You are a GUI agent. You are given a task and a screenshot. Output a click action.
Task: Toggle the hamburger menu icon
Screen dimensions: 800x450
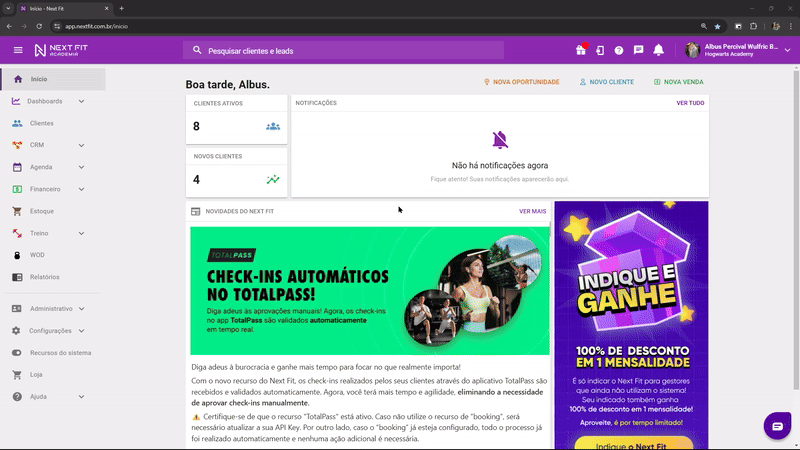pyautogui.click(x=18, y=50)
